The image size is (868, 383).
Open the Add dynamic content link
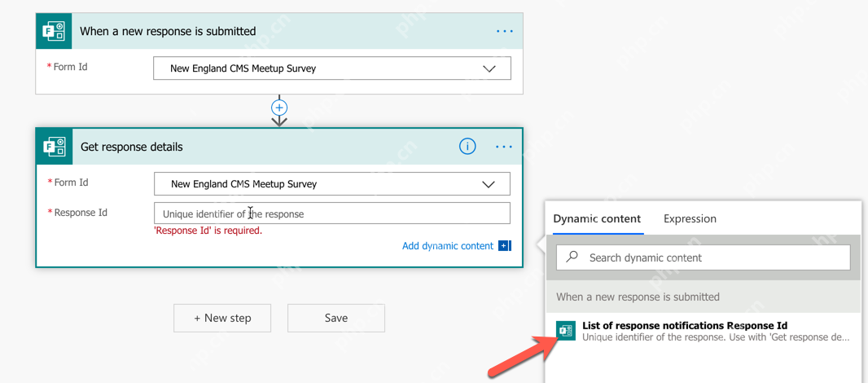[447, 246]
